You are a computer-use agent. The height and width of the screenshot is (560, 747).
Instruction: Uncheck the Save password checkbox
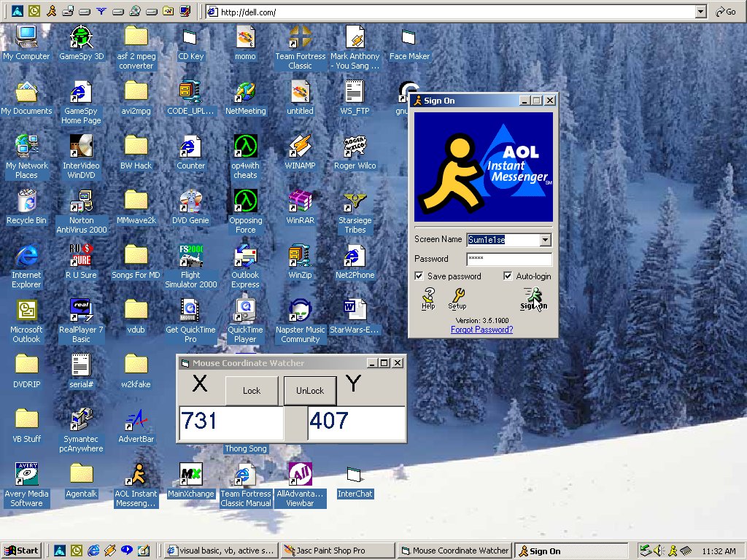pos(419,276)
